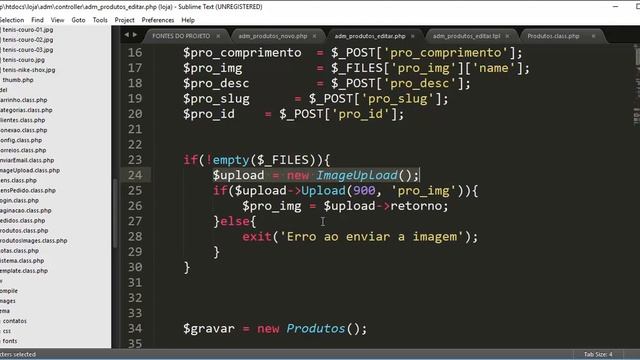Open conexao.class.php in sidebar
640x360 pixels.
[x=24, y=130]
